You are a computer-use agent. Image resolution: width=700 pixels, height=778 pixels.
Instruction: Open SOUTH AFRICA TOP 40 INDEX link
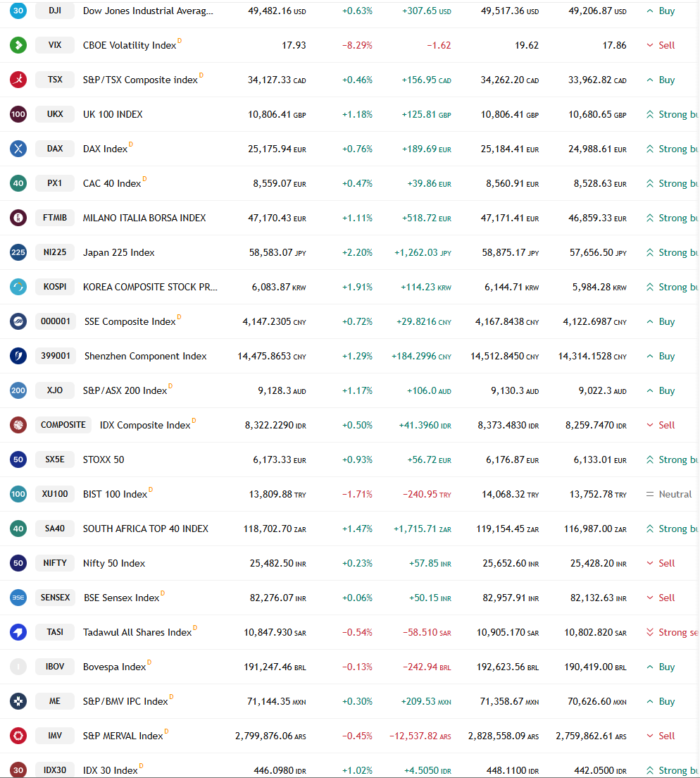146,529
